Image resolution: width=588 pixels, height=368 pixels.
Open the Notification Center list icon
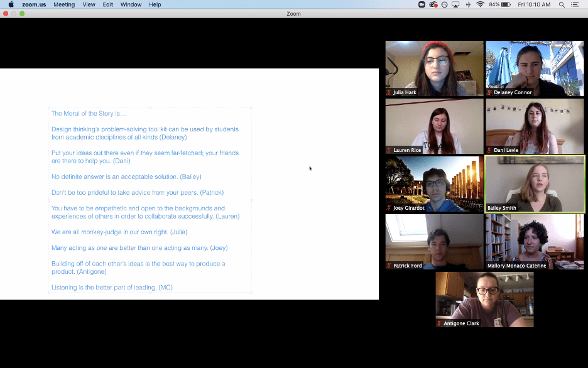[575, 4]
